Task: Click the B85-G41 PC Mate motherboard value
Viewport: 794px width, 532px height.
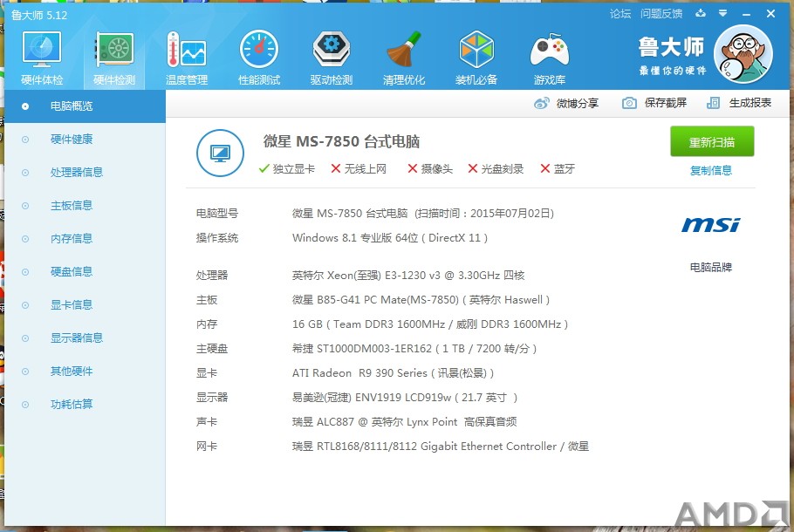Action: [x=421, y=300]
